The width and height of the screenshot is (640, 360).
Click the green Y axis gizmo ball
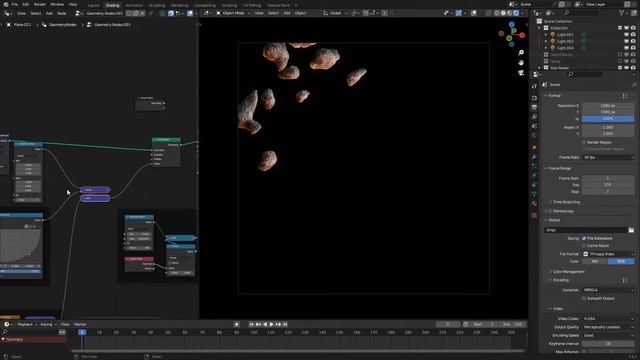[x=509, y=38]
